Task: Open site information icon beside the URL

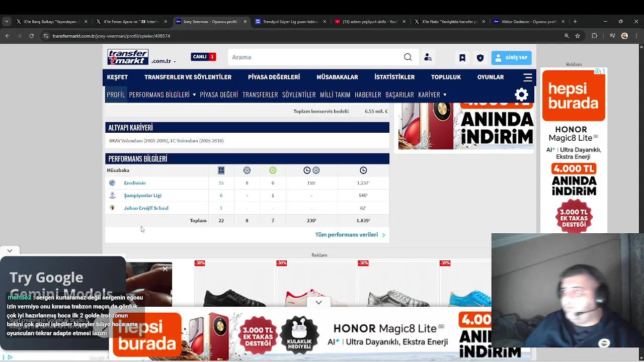Action: click(x=46, y=36)
